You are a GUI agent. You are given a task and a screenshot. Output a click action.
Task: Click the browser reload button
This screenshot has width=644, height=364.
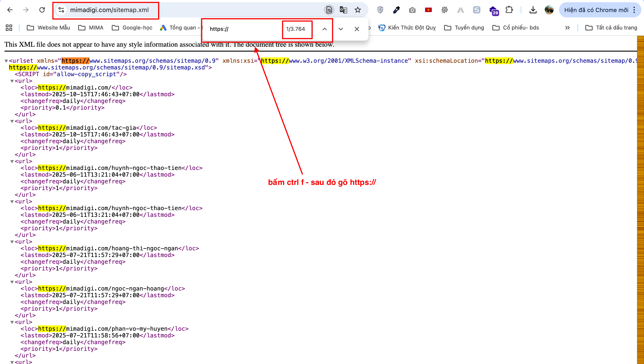[x=42, y=10]
